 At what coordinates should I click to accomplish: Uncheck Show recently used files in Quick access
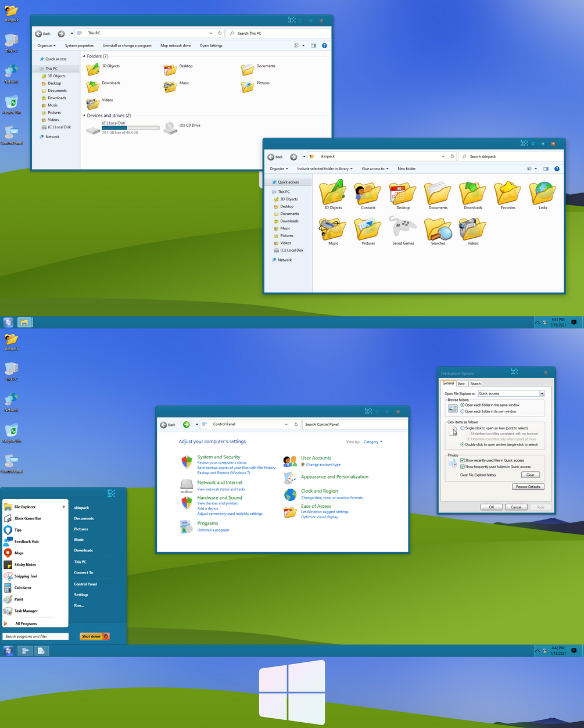pyautogui.click(x=463, y=460)
